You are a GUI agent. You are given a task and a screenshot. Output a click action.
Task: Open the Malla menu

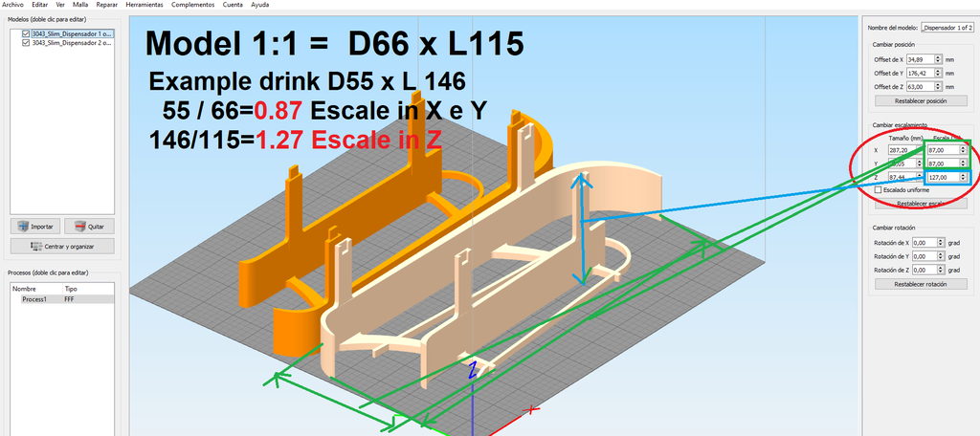click(80, 5)
